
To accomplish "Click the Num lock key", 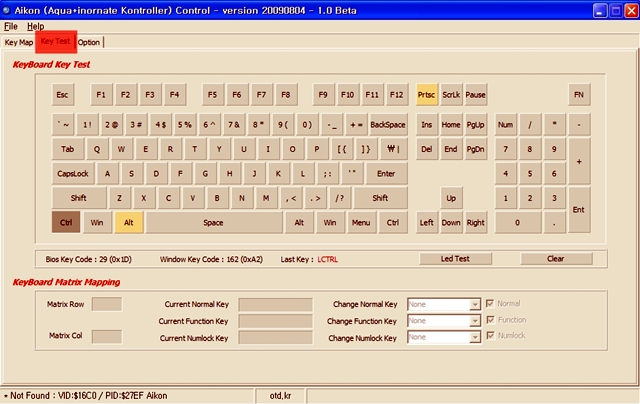I will [x=506, y=125].
